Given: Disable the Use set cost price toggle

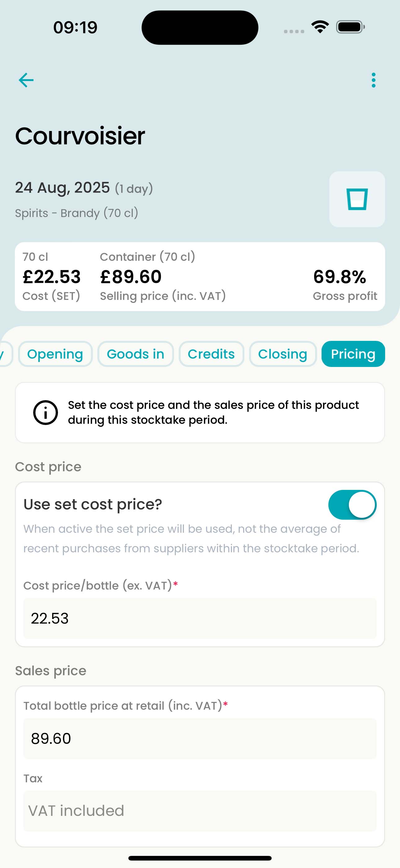Looking at the screenshot, I should pyautogui.click(x=352, y=505).
